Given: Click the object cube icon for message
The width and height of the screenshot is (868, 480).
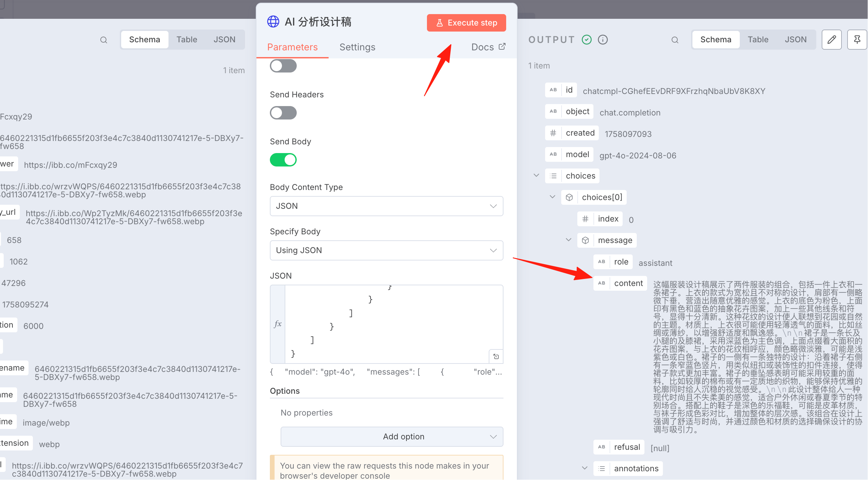Looking at the screenshot, I should pyautogui.click(x=585, y=240).
